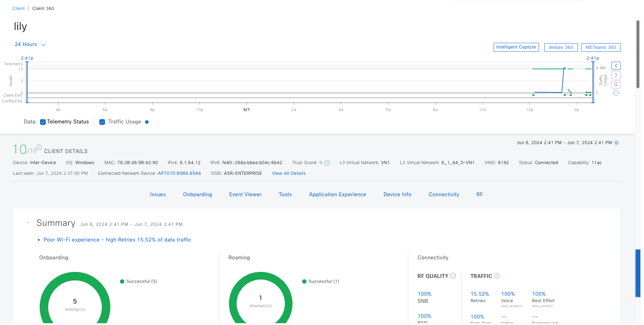
Task: Open the 24 Hours time range dropdown
Action: 30,45
